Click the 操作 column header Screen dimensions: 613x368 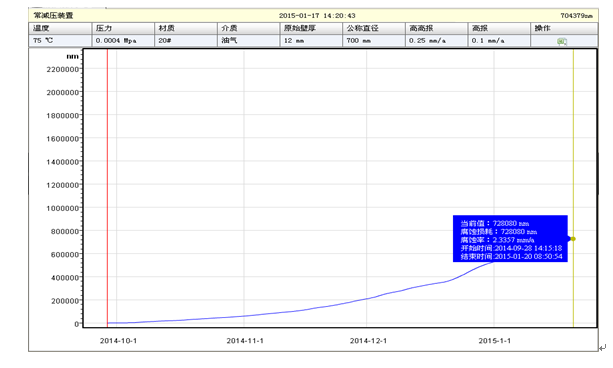point(564,28)
